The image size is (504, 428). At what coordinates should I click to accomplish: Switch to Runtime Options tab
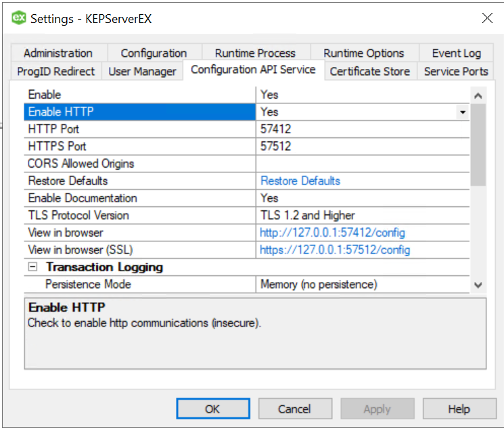click(x=363, y=53)
